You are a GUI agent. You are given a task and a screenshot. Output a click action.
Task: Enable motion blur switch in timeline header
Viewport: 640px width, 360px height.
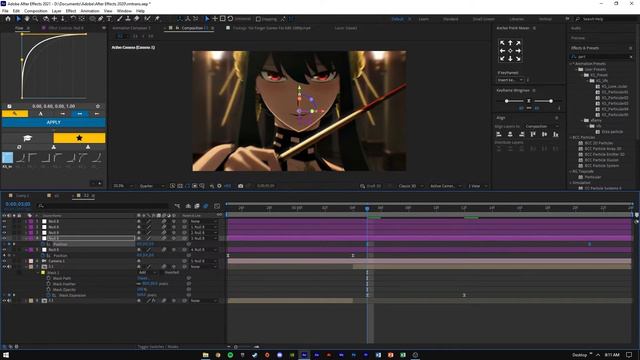click(x=205, y=206)
